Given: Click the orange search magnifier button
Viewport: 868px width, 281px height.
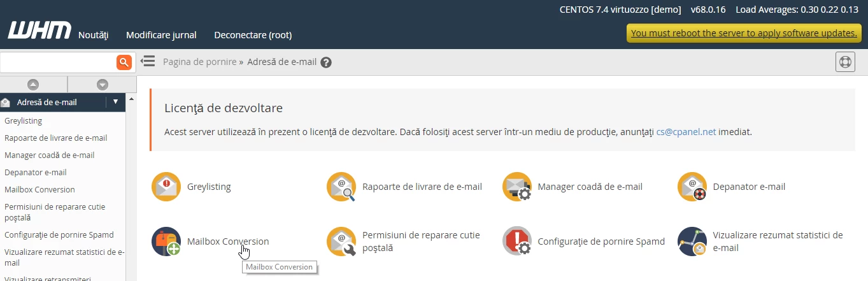Looking at the screenshot, I should [x=124, y=62].
